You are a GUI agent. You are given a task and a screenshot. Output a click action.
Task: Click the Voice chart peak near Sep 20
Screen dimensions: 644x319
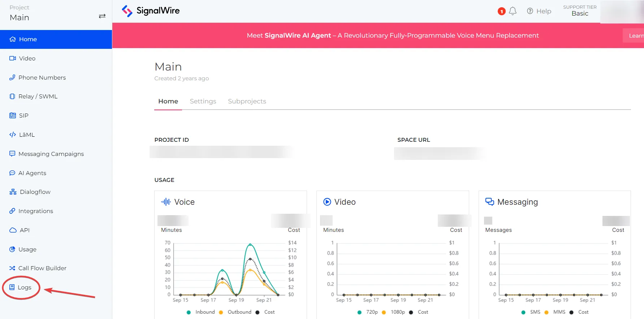(x=250, y=245)
